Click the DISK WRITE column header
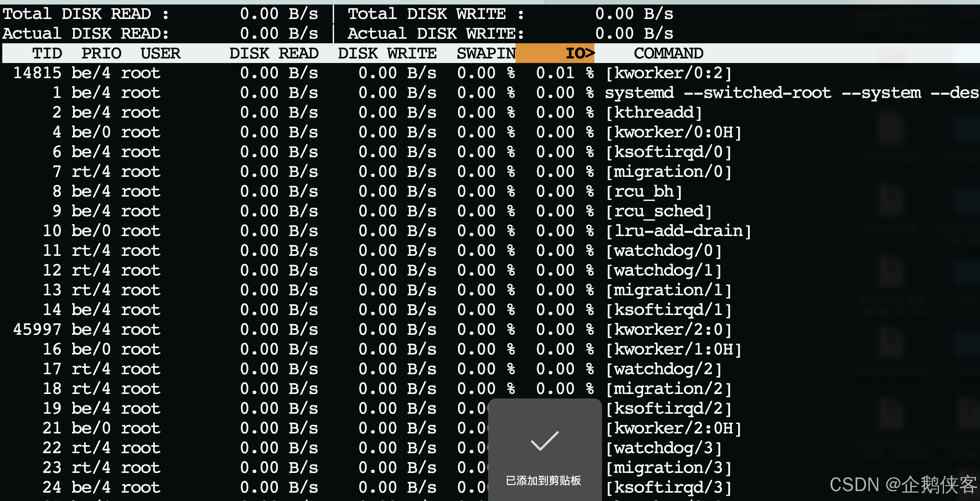980x501 pixels. tap(387, 53)
